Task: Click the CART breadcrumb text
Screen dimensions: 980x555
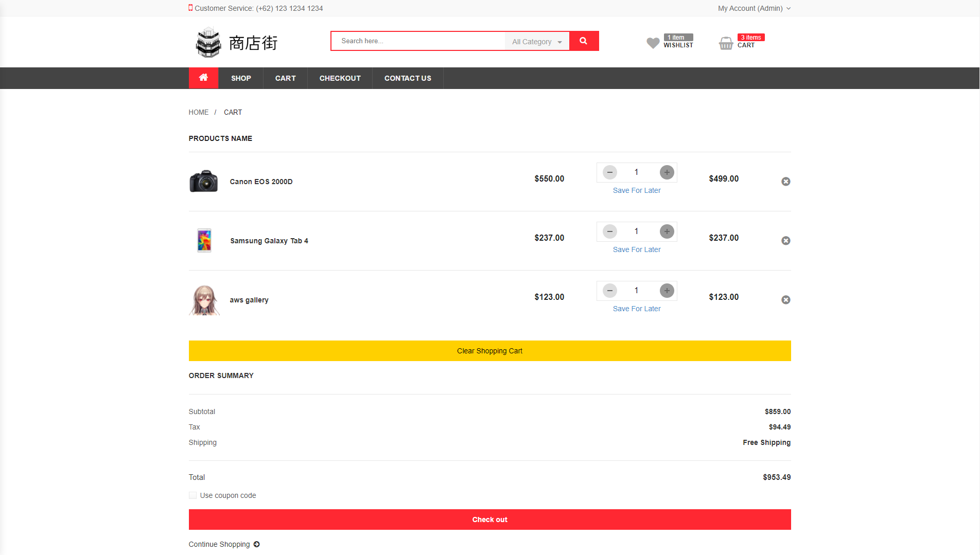Action: [233, 112]
